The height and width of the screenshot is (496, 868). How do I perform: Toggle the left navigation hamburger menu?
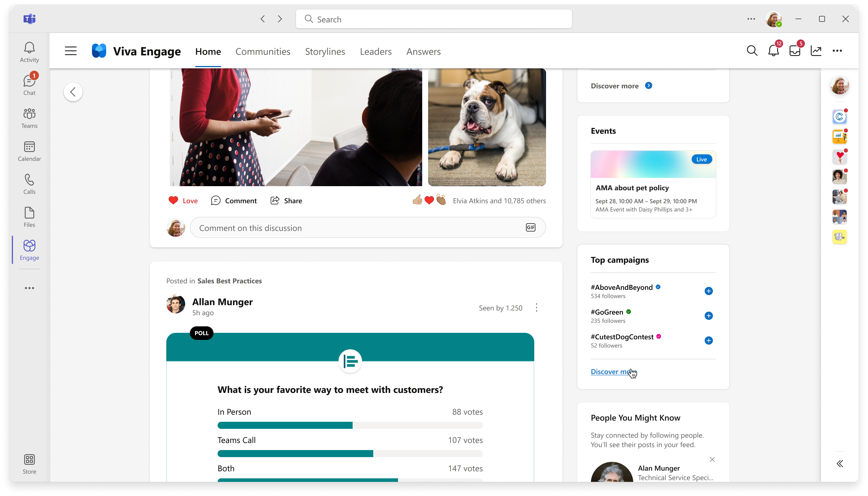click(x=70, y=51)
